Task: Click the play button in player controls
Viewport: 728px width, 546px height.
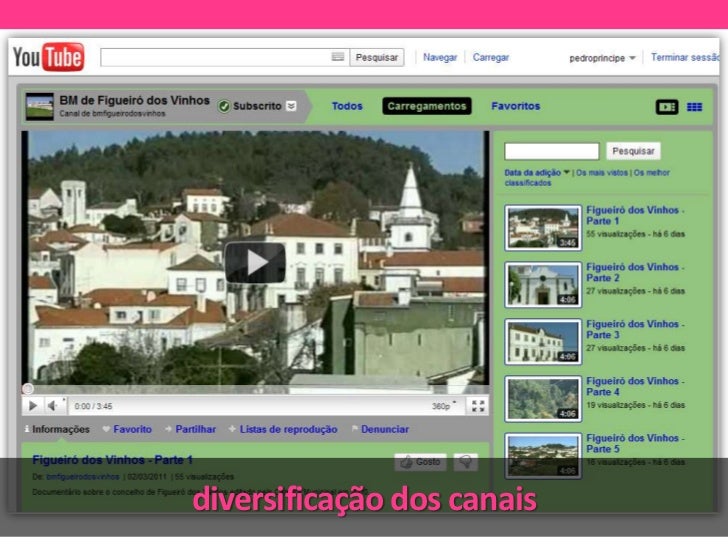Action: [32, 406]
